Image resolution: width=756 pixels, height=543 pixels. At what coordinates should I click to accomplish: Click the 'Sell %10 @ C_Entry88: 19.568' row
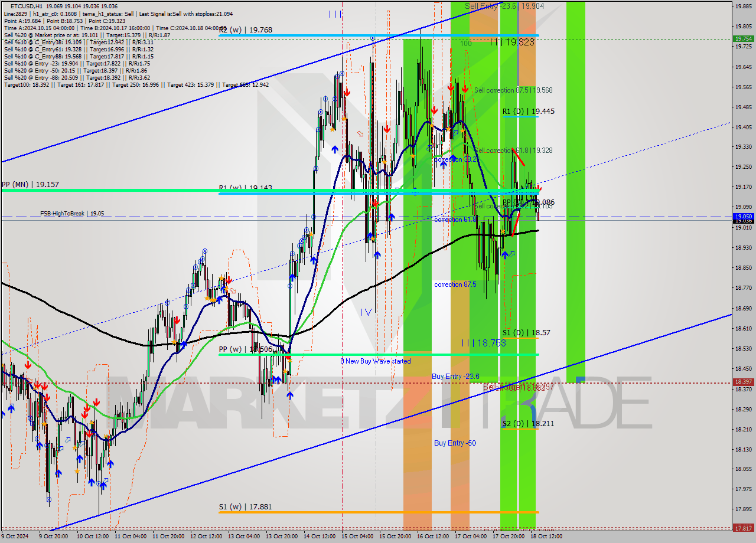pos(79,56)
